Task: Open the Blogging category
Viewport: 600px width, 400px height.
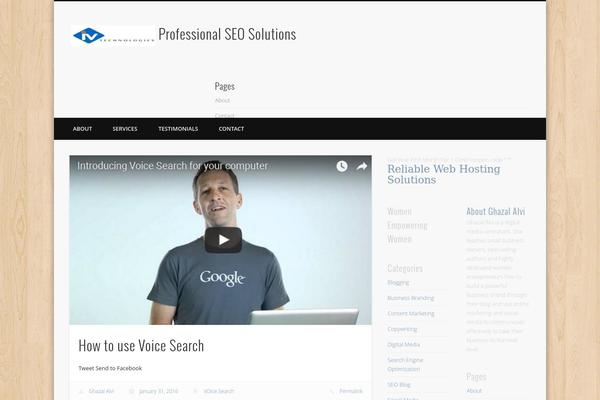Action: pyautogui.click(x=398, y=282)
